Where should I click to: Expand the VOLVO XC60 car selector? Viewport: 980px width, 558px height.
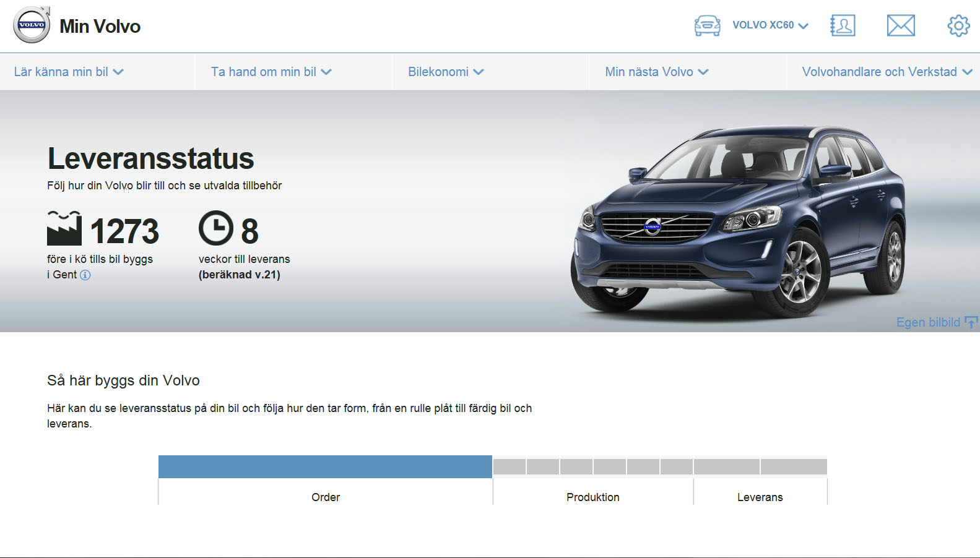770,25
